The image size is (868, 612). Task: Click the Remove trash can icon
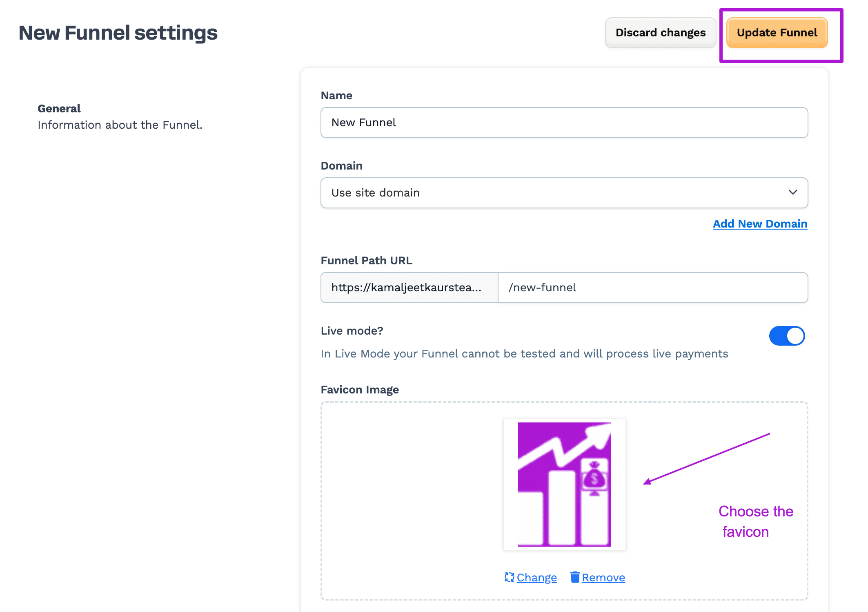pos(575,577)
